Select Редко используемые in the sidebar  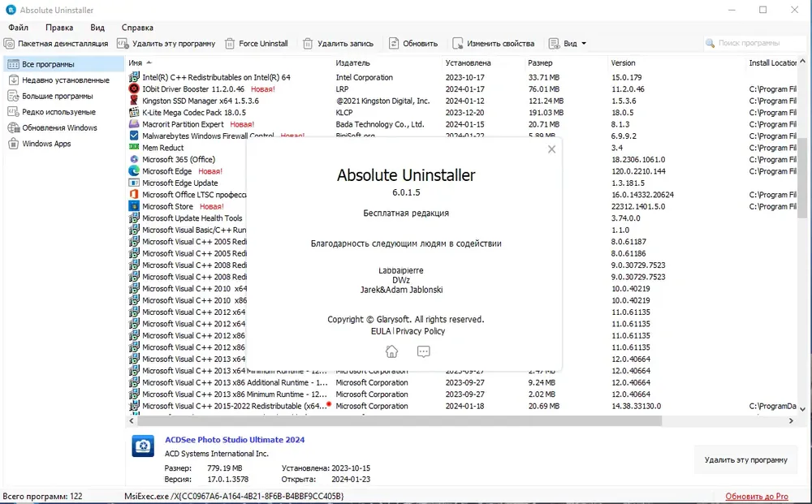[x=63, y=112]
